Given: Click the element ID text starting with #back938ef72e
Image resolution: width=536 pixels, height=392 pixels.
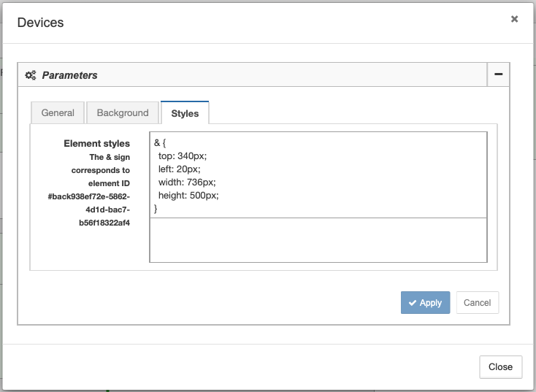Looking at the screenshot, I should [89, 210].
